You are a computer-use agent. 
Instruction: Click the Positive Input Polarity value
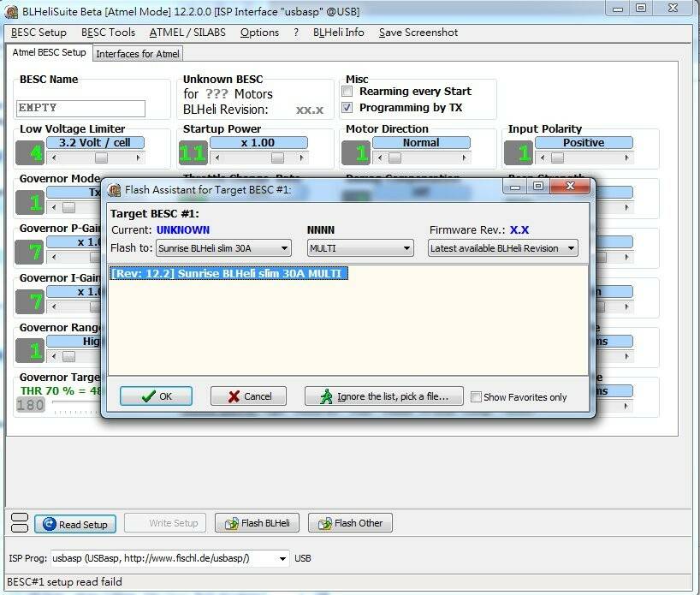[584, 142]
